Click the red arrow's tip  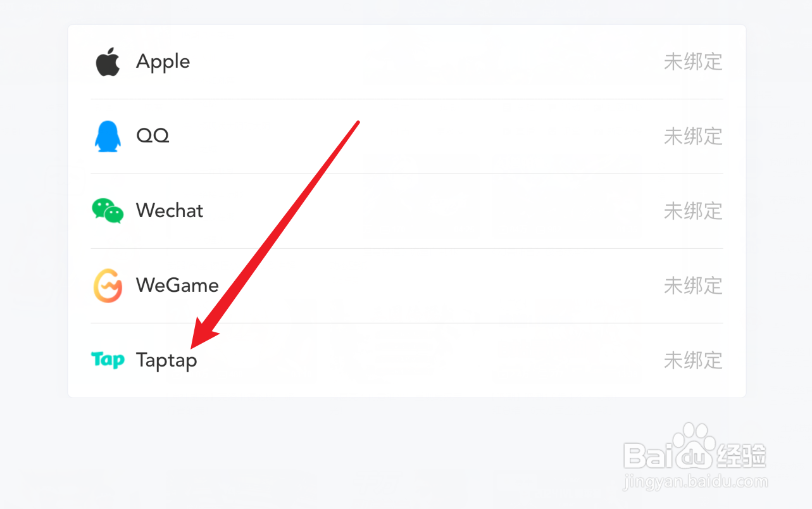tap(193, 347)
